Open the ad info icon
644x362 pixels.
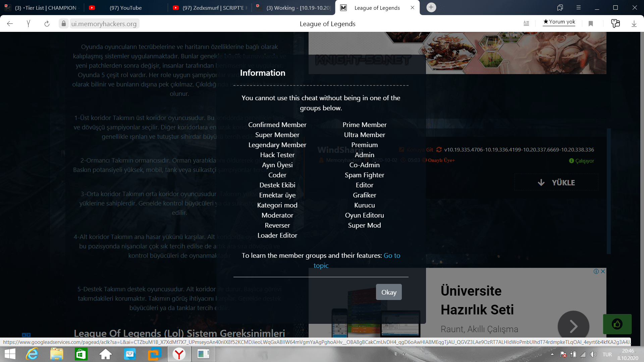pos(596,271)
